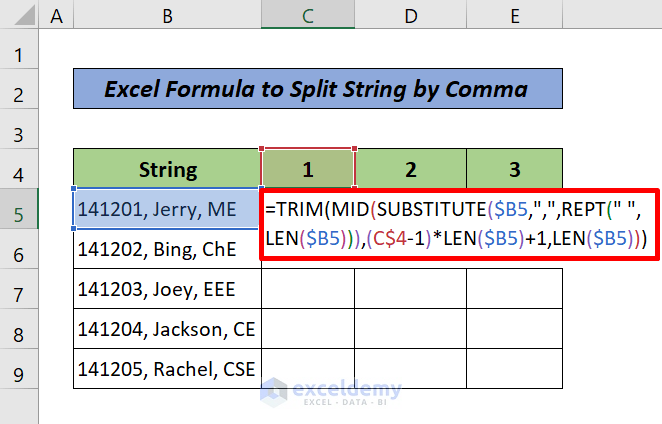Select column A header
662x424 pixels.
55,14
